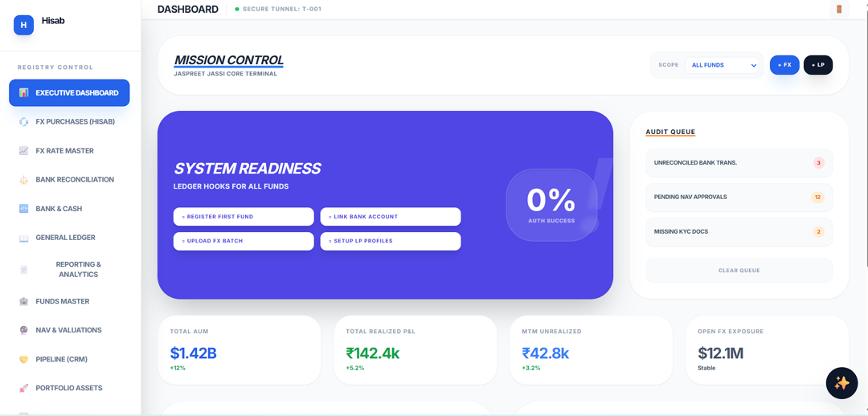Screen dimensions: 868x416
Task: Click the FX Rate Master chart icon
Action: click(x=24, y=151)
